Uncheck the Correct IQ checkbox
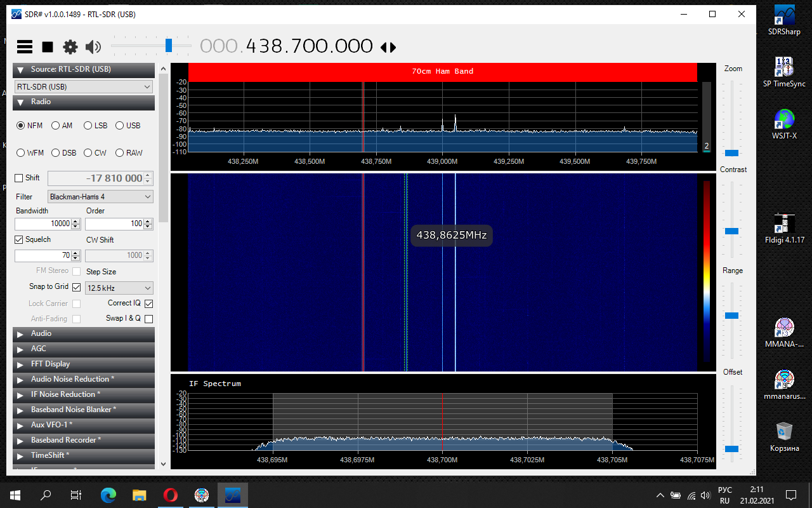The image size is (812, 508). coord(149,304)
